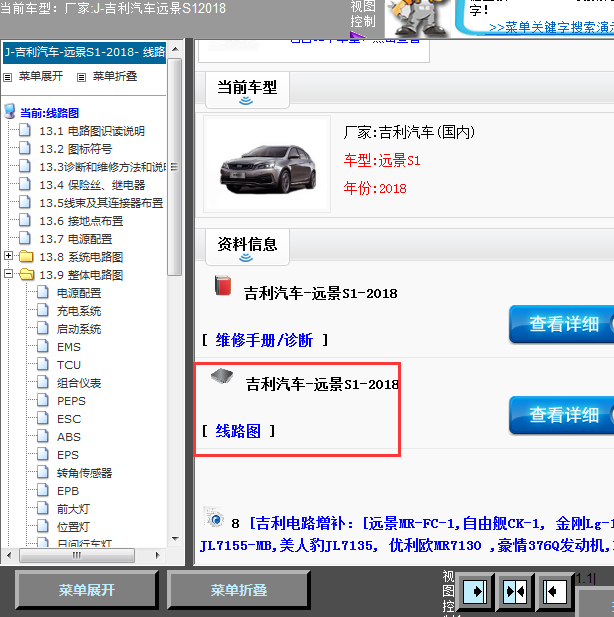Click the view control center-split icon
The width and height of the screenshot is (614, 617).
tap(515, 591)
